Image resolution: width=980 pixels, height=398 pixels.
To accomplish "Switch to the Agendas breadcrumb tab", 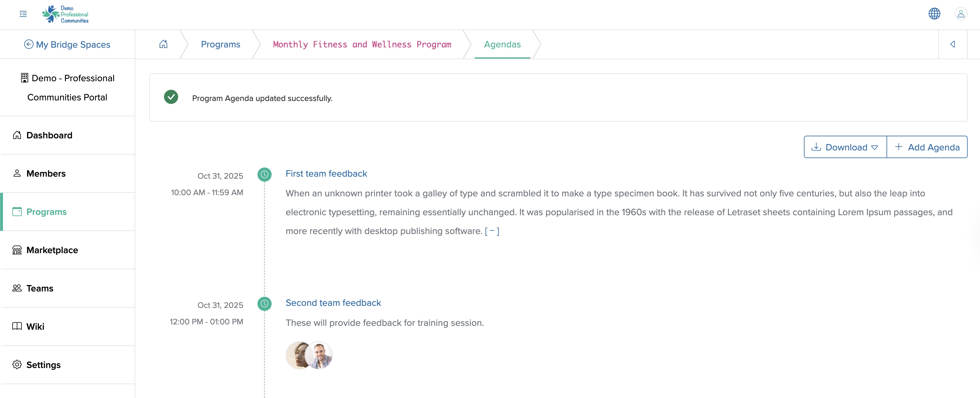I will pyautogui.click(x=502, y=44).
